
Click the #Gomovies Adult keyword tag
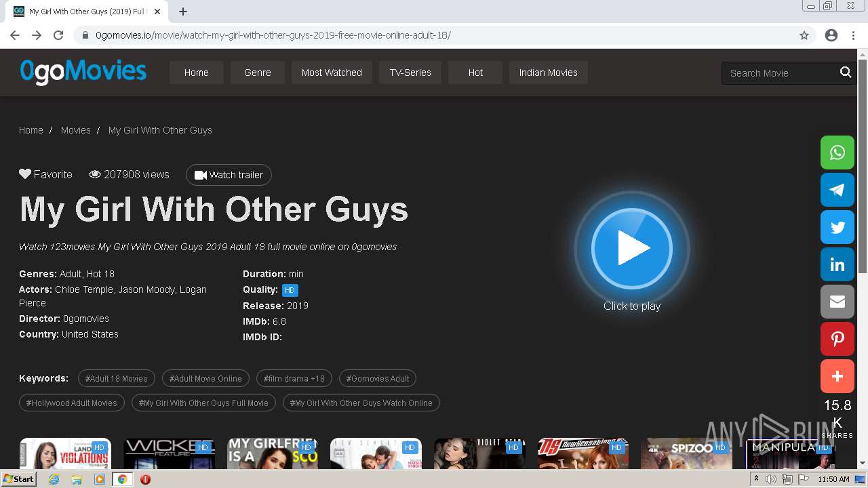[378, 378]
